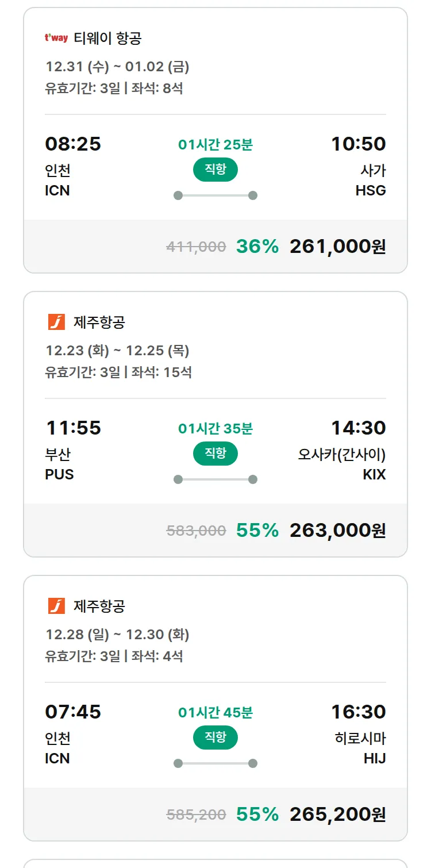Click the 36% discount label
The image size is (431, 868).
tap(257, 247)
